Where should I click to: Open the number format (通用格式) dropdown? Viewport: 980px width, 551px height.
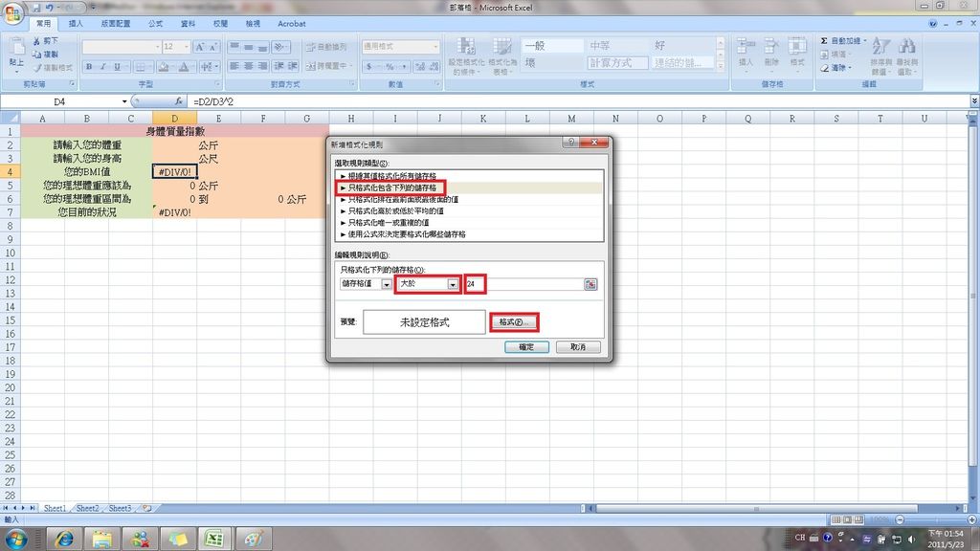[x=435, y=47]
